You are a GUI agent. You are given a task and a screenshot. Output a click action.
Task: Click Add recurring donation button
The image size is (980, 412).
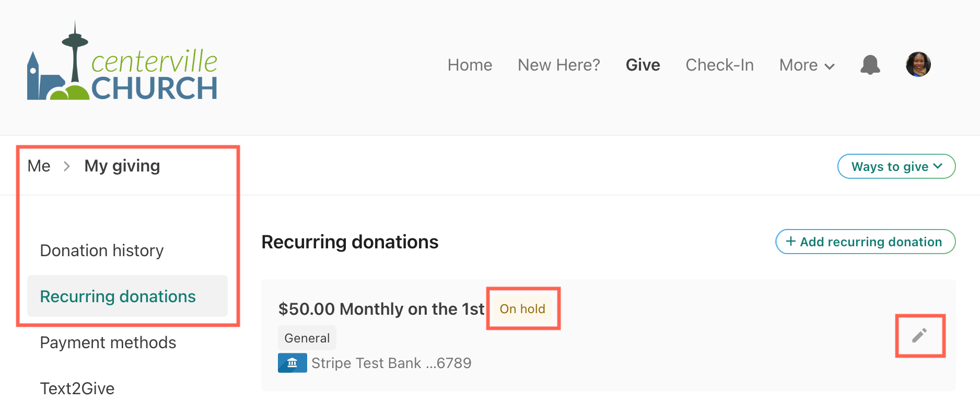pyautogui.click(x=866, y=242)
